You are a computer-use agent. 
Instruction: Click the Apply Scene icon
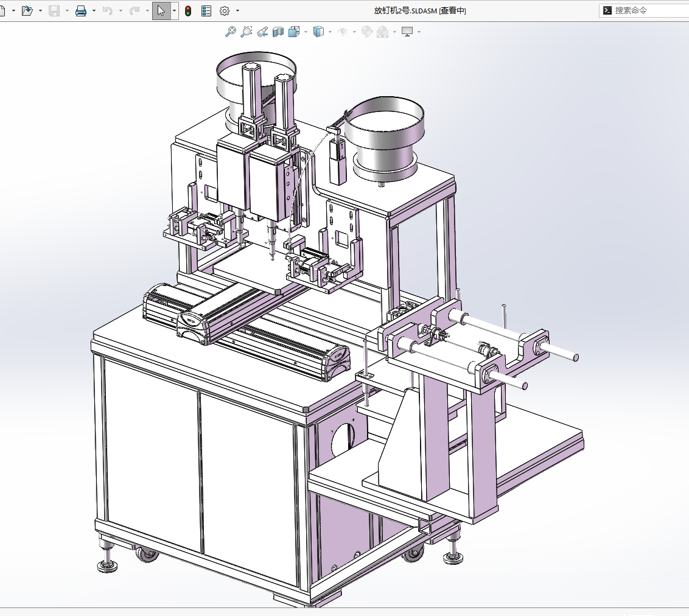(x=383, y=32)
